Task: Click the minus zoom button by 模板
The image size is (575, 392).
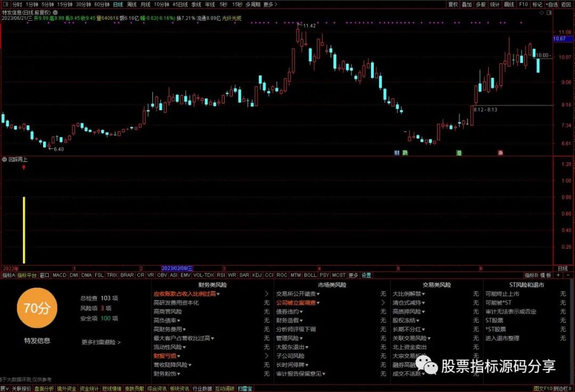Action: (x=569, y=275)
